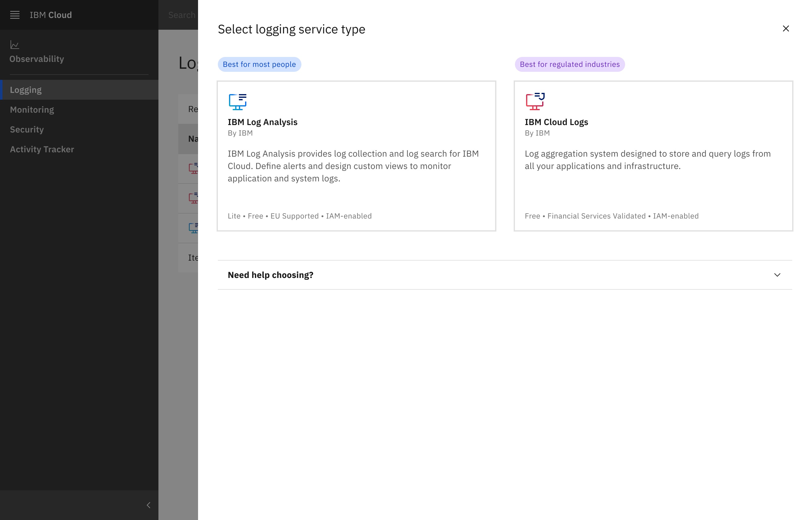Screen dimensions: 812x520
Task: Expand the Need help choosing section
Action: tap(505, 275)
